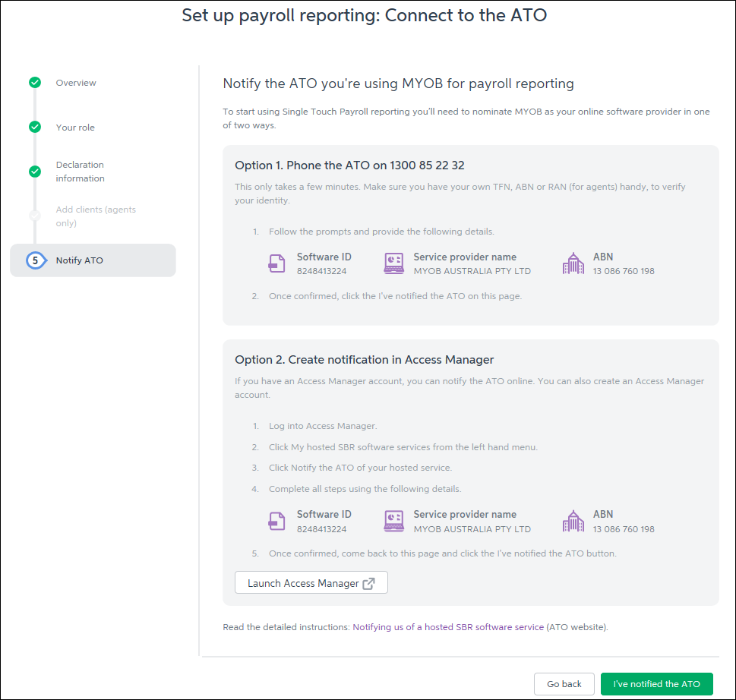The width and height of the screenshot is (736, 700).
Task: Click Service provider monitor icon in Option 1
Action: [x=393, y=263]
